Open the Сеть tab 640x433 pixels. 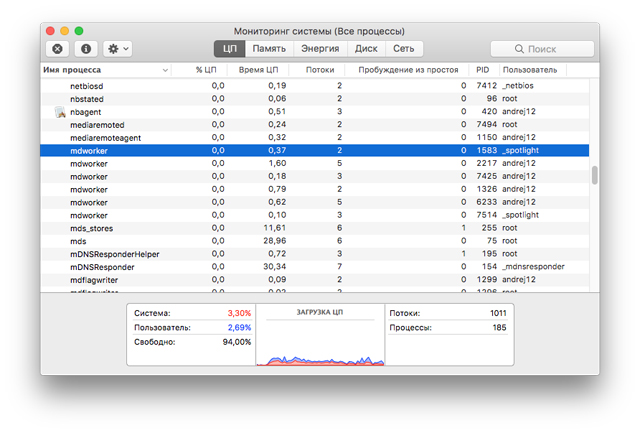pos(403,48)
